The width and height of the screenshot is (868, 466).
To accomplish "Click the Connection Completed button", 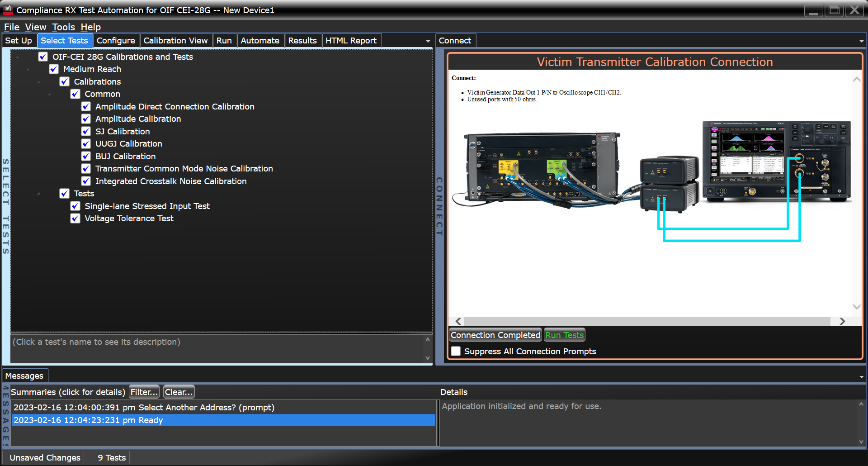I will (495, 335).
